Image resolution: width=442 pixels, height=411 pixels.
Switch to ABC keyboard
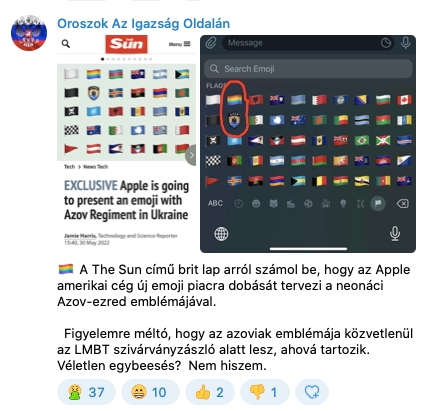215,203
